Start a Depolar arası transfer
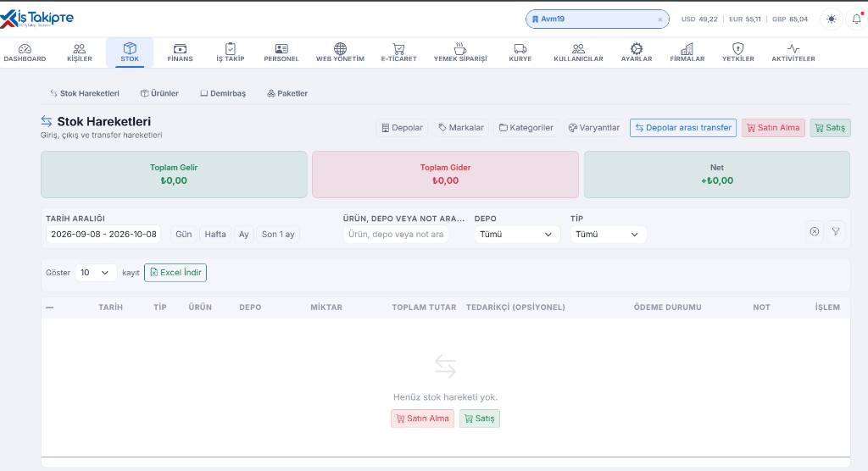This screenshot has height=471, width=868. pos(683,128)
